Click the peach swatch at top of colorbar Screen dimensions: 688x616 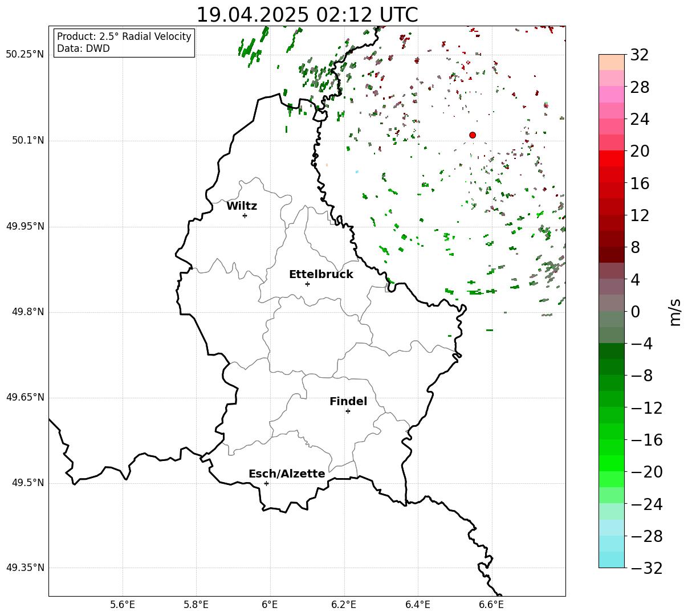point(612,62)
